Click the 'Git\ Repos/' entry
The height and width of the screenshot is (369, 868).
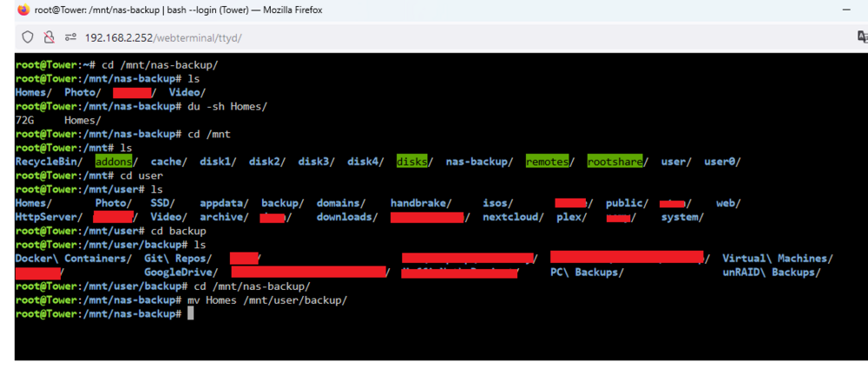pos(178,258)
